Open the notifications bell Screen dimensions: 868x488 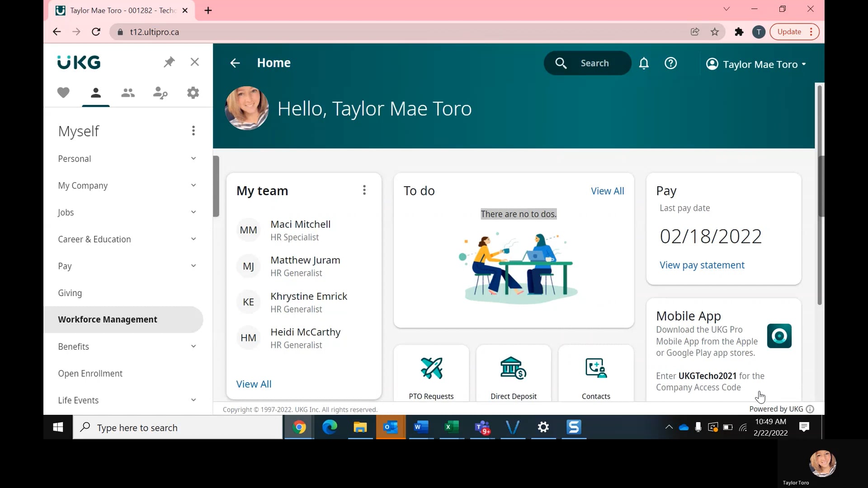pos(644,63)
